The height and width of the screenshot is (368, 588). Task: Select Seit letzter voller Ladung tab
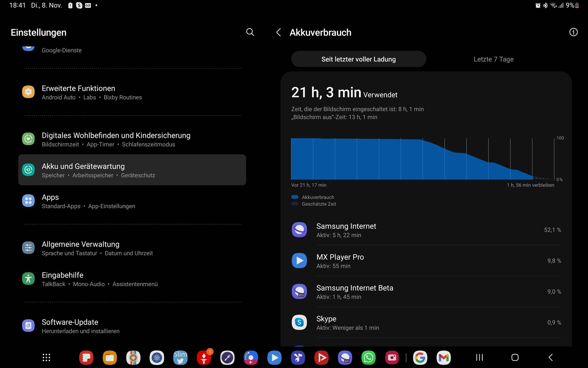click(358, 59)
